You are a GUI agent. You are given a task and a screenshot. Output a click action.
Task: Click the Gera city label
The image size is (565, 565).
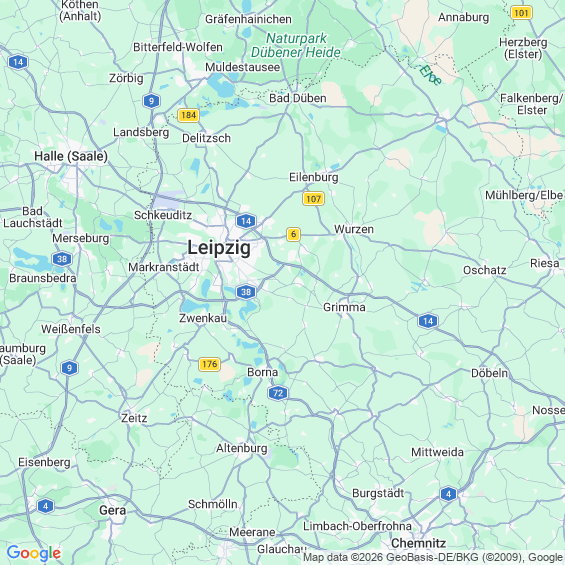[113, 511]
